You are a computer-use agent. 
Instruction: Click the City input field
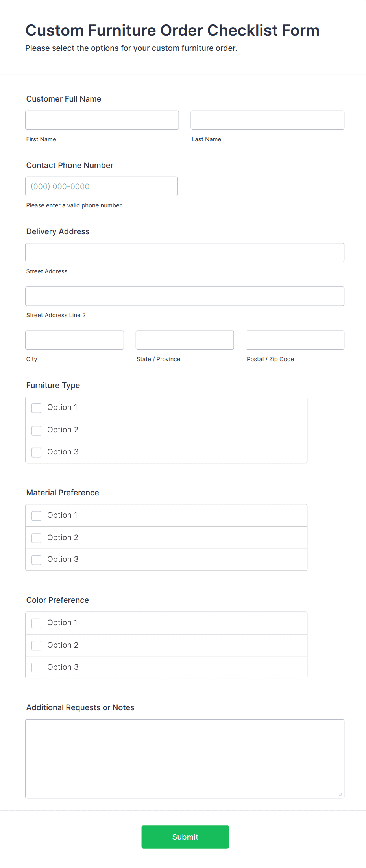74,340
